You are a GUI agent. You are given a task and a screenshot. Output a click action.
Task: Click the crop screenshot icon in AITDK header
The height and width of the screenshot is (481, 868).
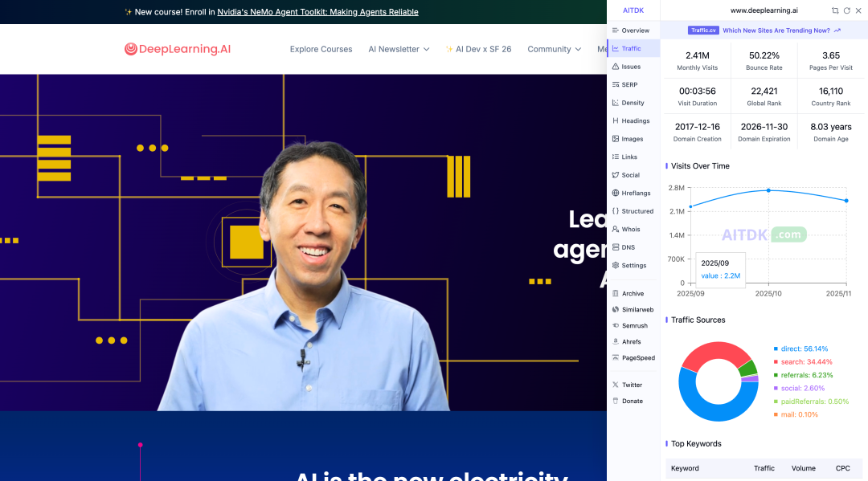pyautogui.click(x=835, y=10)
